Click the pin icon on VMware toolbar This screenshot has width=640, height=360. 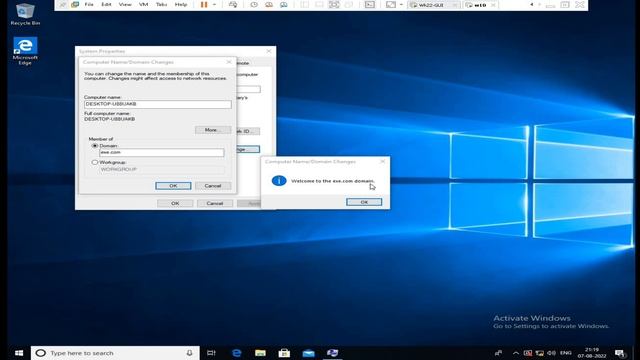(x=62, y=4)
